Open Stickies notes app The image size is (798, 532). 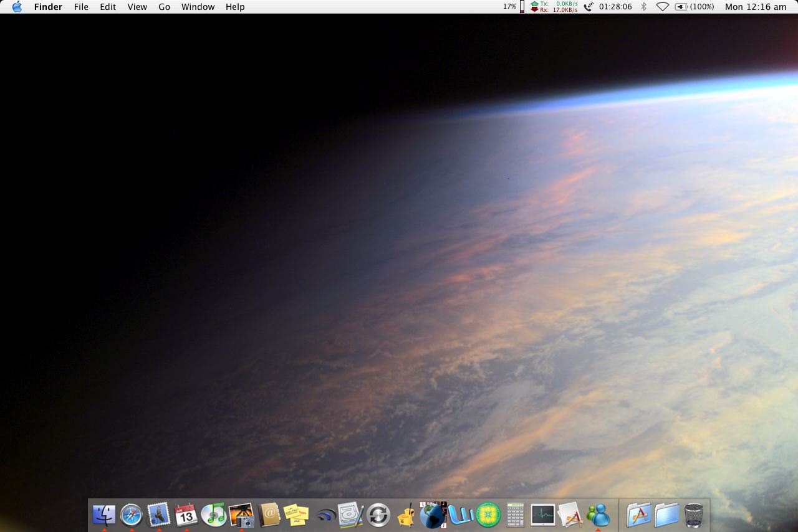click(x=296, y=515)
